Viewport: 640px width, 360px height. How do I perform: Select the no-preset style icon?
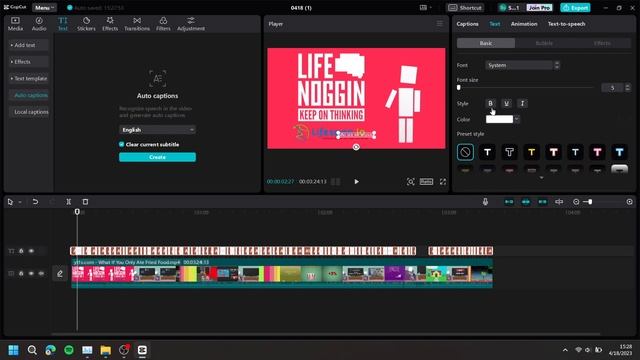coord(465,152)
